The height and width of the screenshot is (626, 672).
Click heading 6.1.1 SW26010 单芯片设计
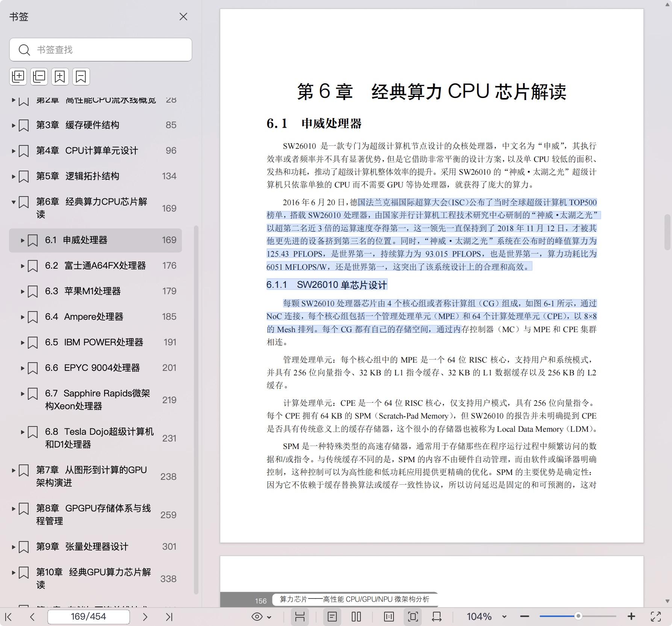pyautogui.click(x=327, y=285)
